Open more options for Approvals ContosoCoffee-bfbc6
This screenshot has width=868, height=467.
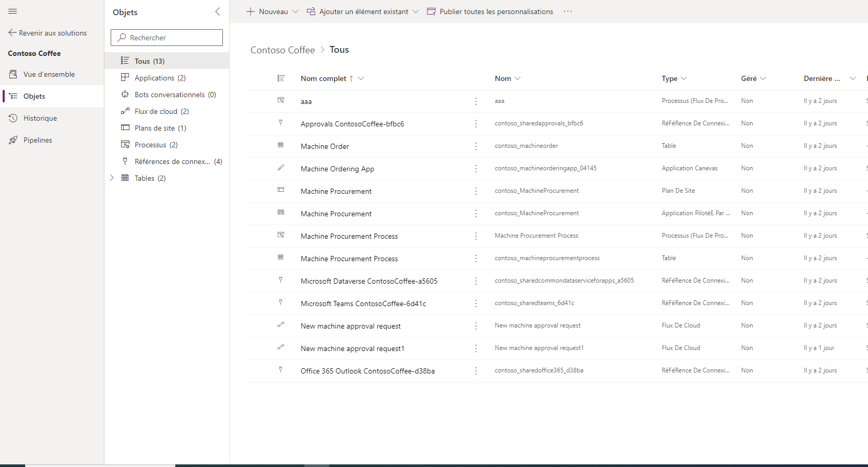(476, 124)
